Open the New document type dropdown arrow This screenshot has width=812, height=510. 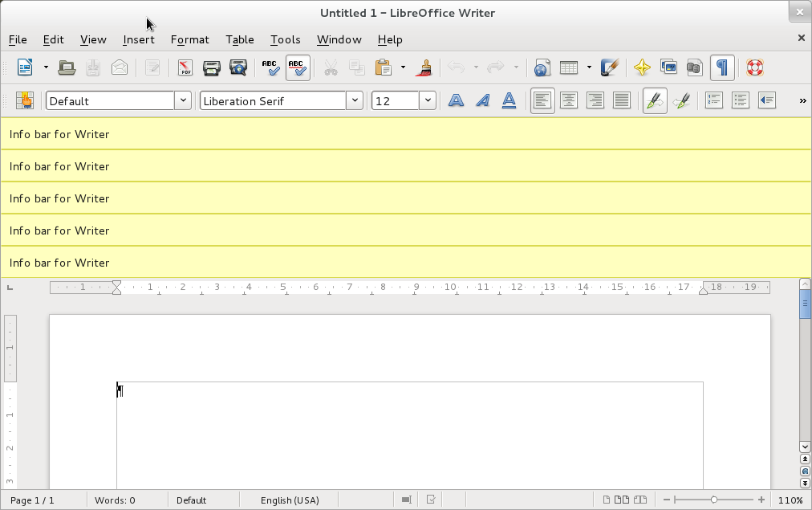point(46,67)
